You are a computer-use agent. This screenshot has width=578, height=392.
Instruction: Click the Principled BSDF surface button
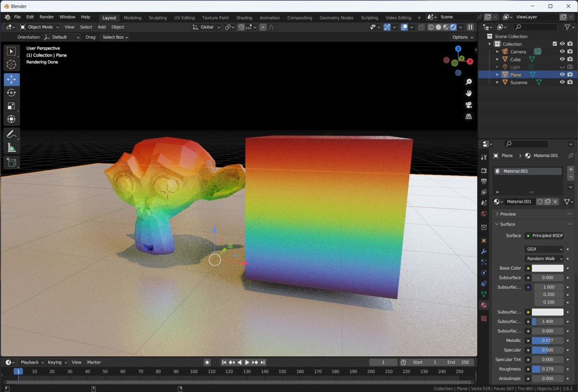click(544, 235)
